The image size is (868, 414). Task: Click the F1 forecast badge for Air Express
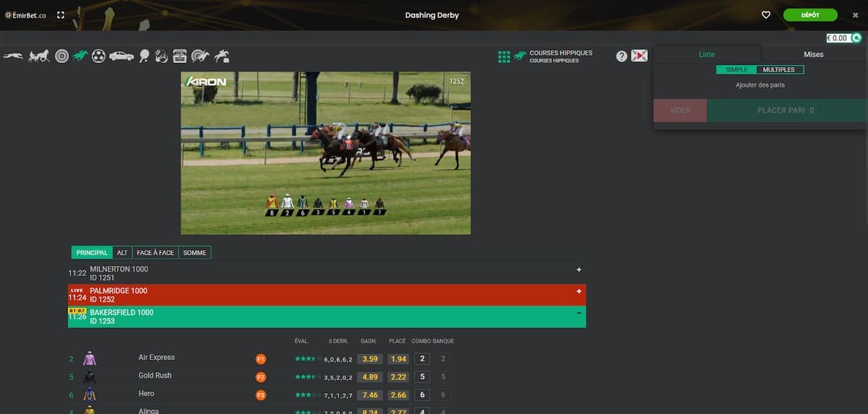[x=261, y=358]
